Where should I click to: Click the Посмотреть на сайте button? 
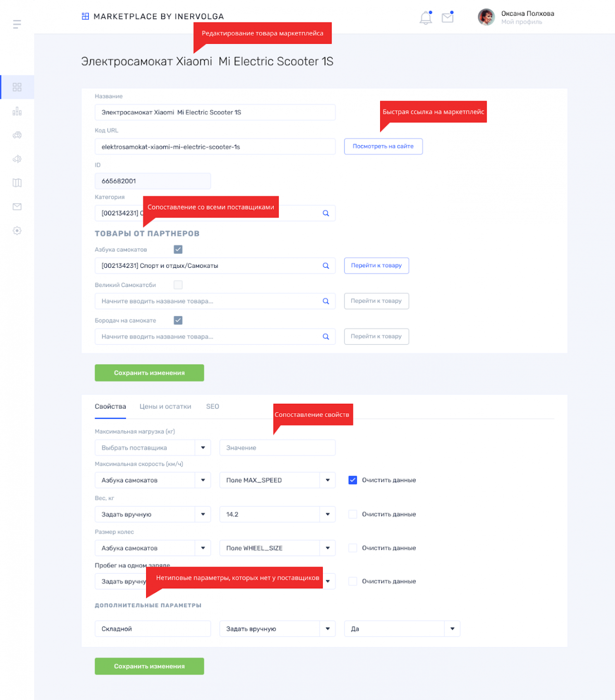(383, 147)
